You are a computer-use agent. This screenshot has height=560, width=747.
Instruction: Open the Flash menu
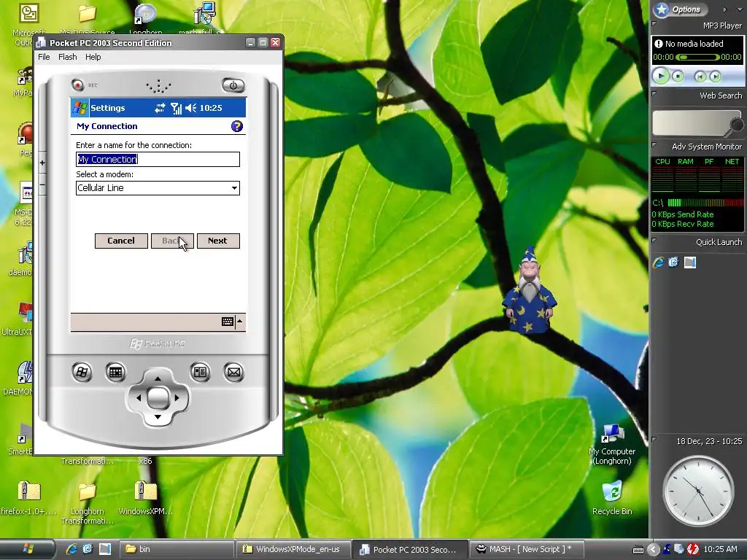click(x=68, y=57)
